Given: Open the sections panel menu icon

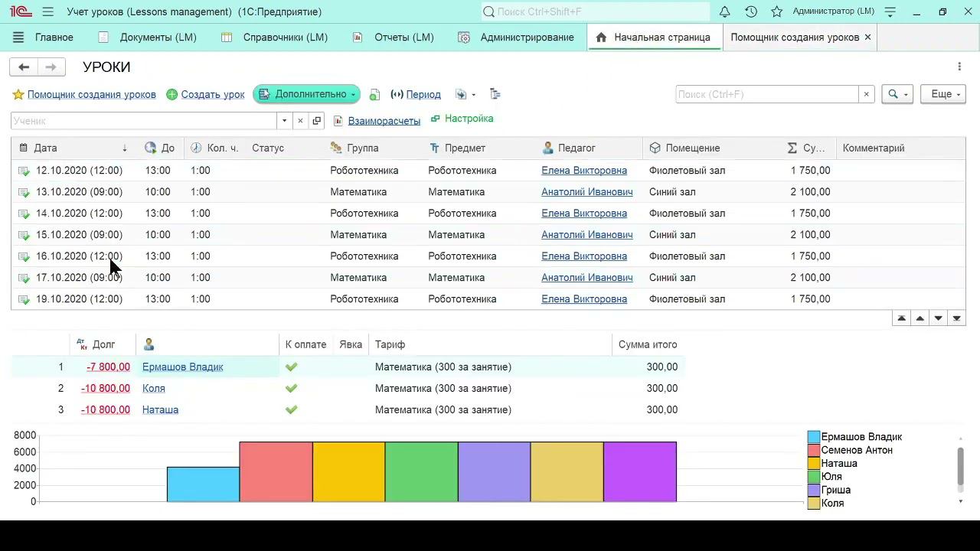Looking at the screenshot, I should [x=18, y=37].
